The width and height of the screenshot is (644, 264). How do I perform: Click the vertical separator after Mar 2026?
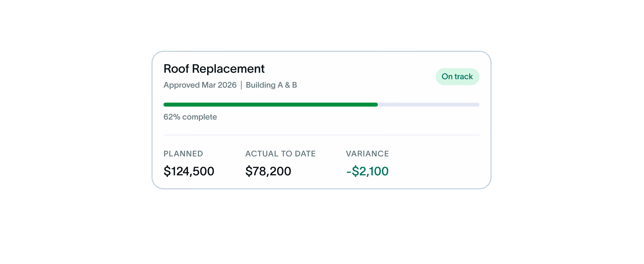tap(241, 85)
